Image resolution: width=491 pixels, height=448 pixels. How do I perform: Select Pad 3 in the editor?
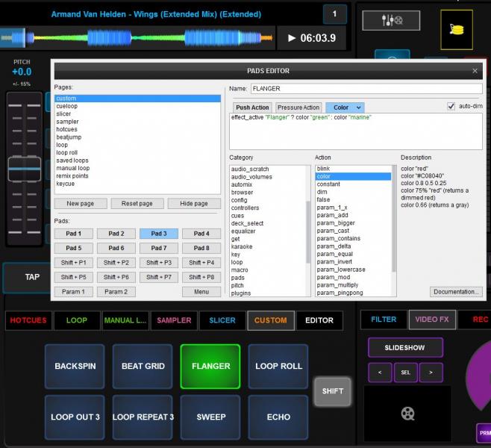(159, 234)
